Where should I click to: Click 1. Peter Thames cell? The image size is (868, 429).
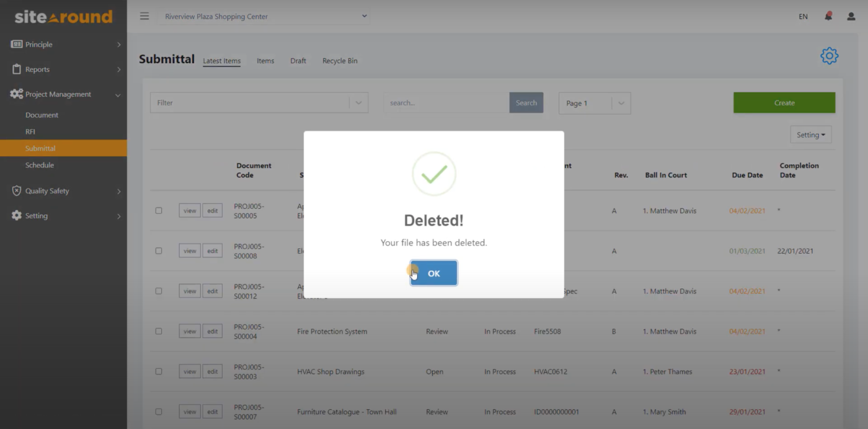click(668, 371)
